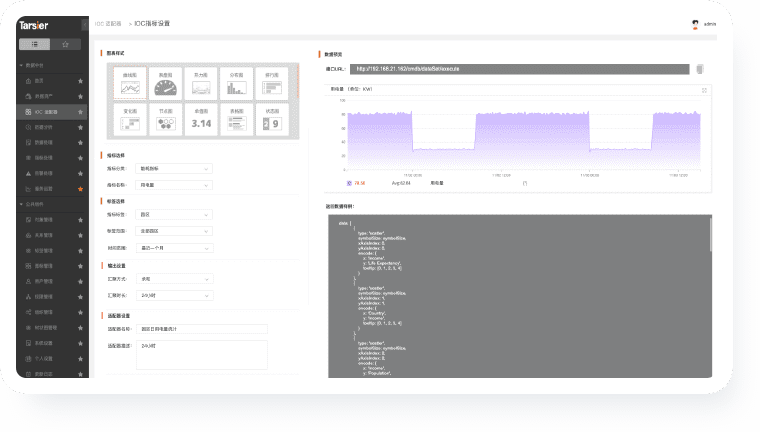Select the status chart style showing 2 9
Image resolution: width=760 pixels, height=432 pixels.
tap(272, 119)
